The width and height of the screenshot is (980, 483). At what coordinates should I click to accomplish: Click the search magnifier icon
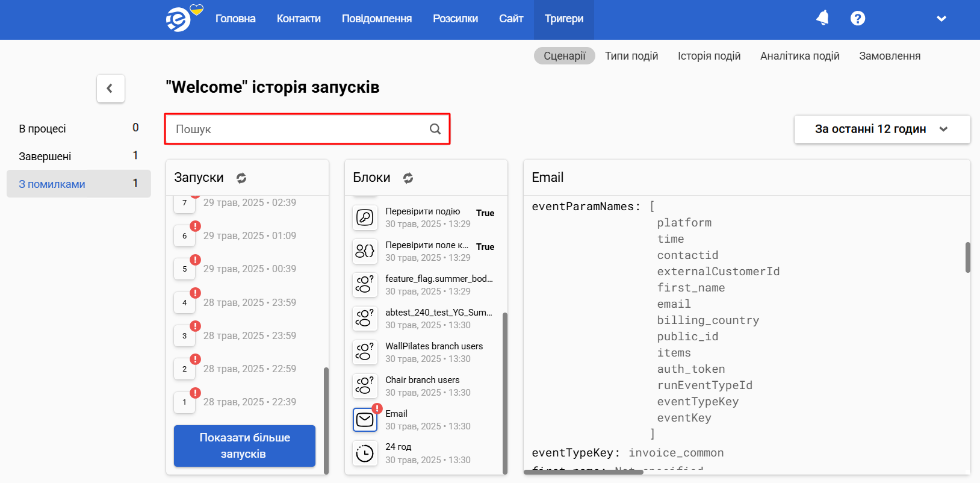coord(435,129)
